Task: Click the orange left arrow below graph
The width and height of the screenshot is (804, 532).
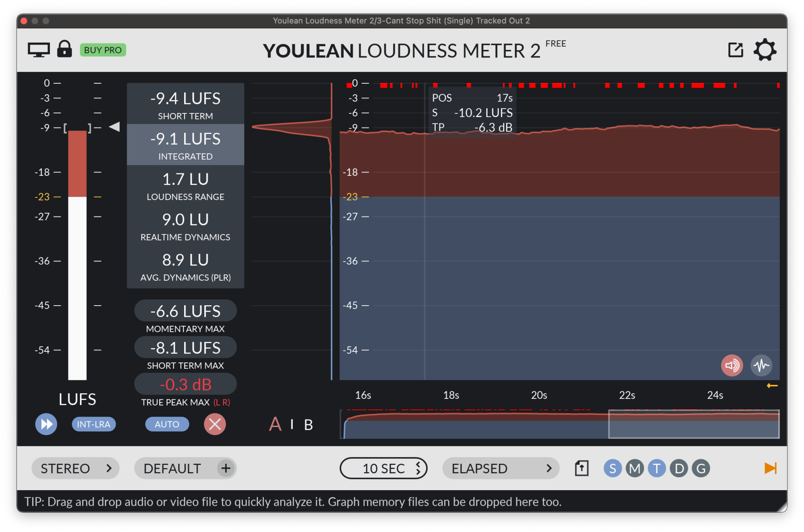Action: [772, 386]
